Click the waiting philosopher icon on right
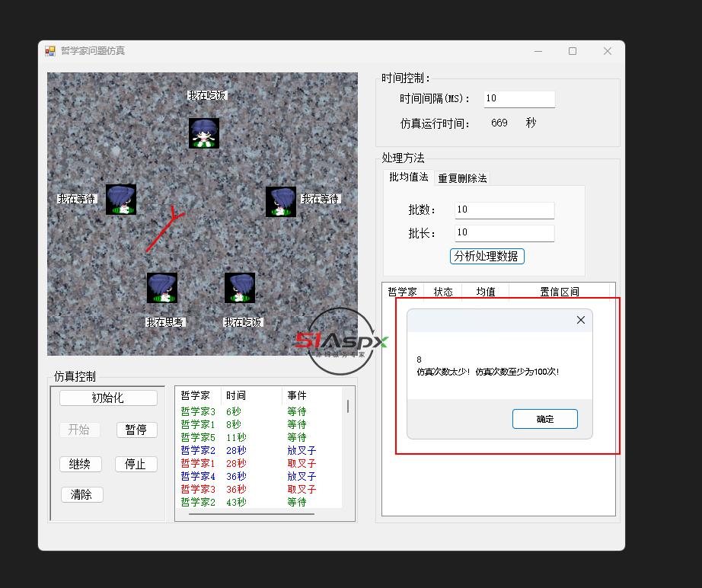The image size is (702, 588). pos(281,202)
